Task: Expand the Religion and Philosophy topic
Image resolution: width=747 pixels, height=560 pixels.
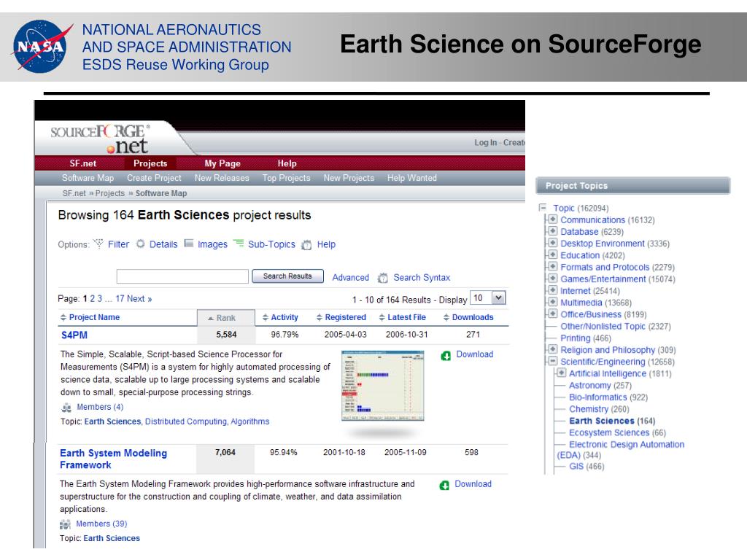Action: 553,349
